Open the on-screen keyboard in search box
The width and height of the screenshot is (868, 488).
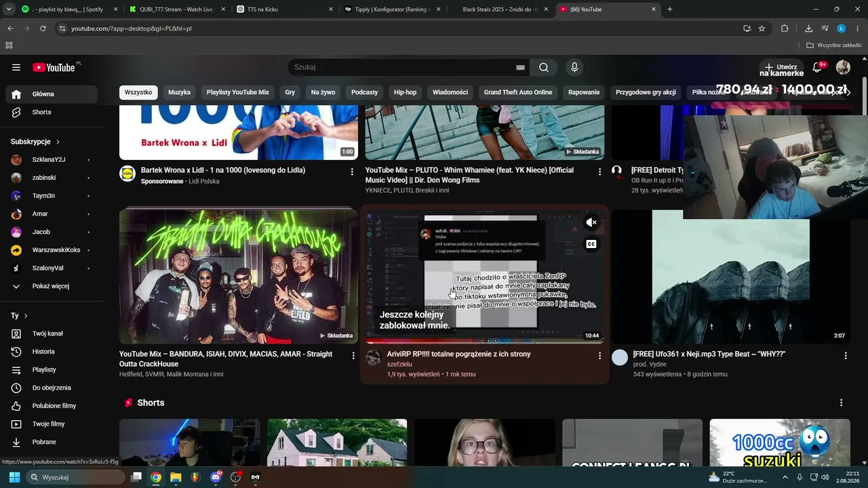tap(520, 68)
